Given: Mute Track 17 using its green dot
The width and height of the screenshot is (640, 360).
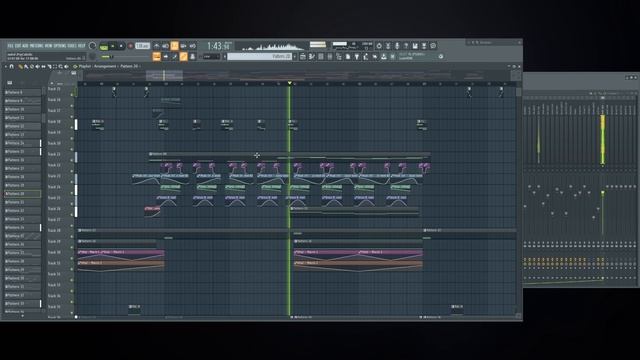Looking at the screenshot, I should [x=72, y=117].
